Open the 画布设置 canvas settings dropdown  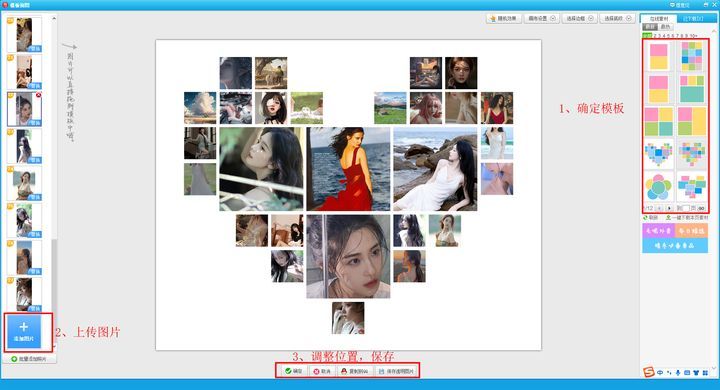point(541,18)
